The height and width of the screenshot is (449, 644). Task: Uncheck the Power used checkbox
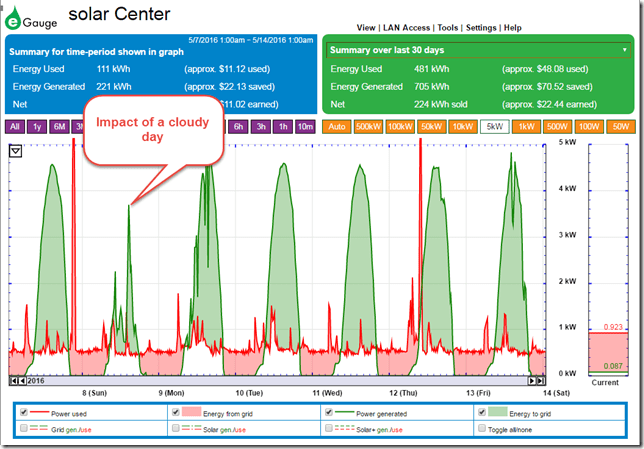coord(21,412)
